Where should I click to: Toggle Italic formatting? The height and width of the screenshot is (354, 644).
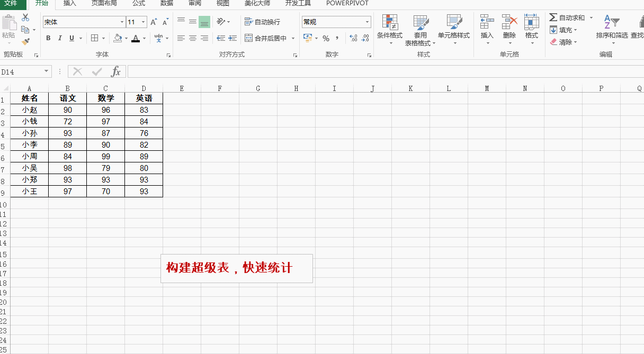click(x=60, y=38)
